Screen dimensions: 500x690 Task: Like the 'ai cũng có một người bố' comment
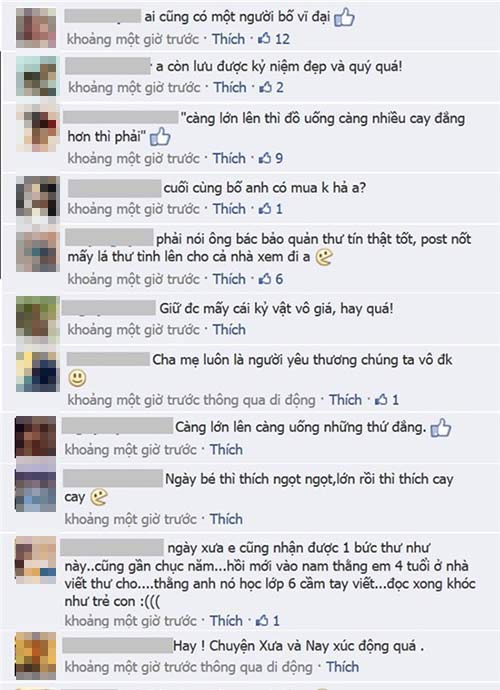pyautogui.click(x=228, y=39)
